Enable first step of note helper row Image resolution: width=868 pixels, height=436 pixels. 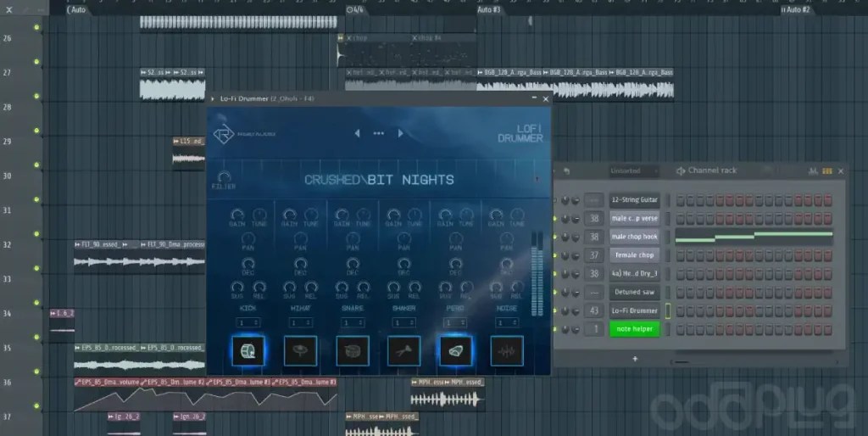coord(681,329)
